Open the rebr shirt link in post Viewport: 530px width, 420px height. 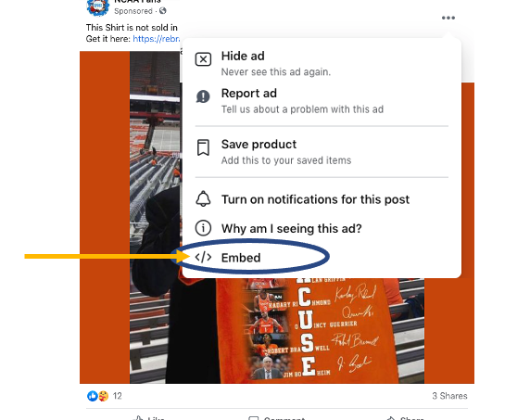point(157,39)
